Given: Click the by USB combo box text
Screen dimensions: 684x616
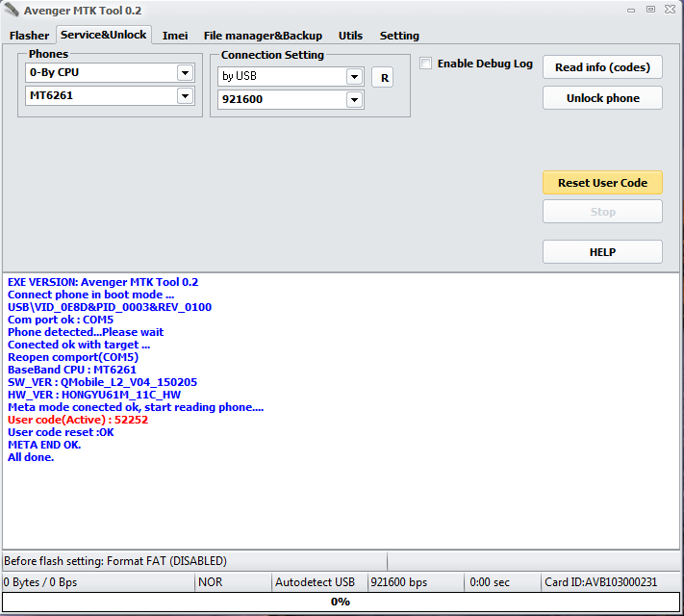Looking at the screenshot, I should (240, 76).
